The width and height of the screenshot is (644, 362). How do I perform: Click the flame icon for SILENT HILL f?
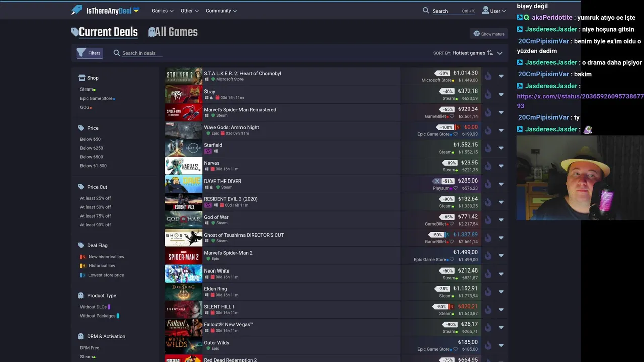tap(488, 310)
